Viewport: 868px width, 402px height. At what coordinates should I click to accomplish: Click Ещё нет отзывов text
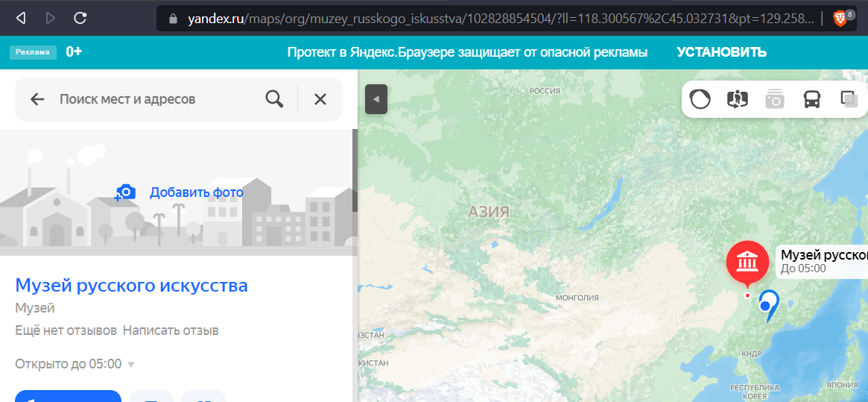pos(66,331)
